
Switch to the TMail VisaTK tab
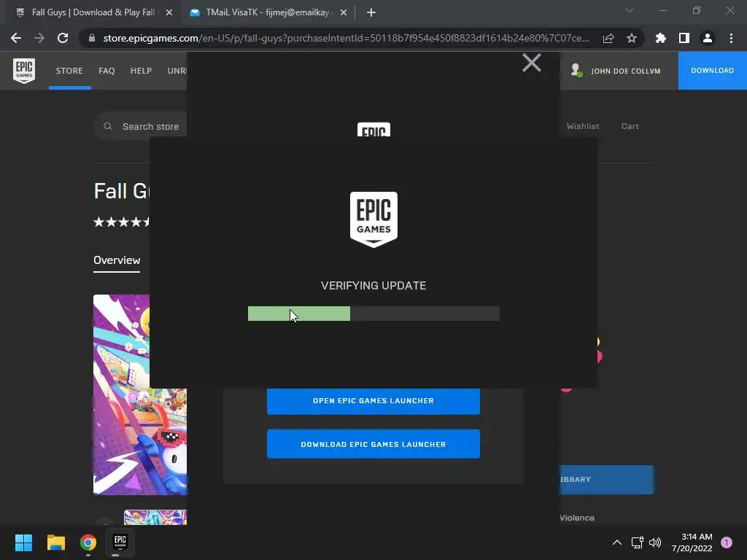pyautogui.click(x=268, y=12)
